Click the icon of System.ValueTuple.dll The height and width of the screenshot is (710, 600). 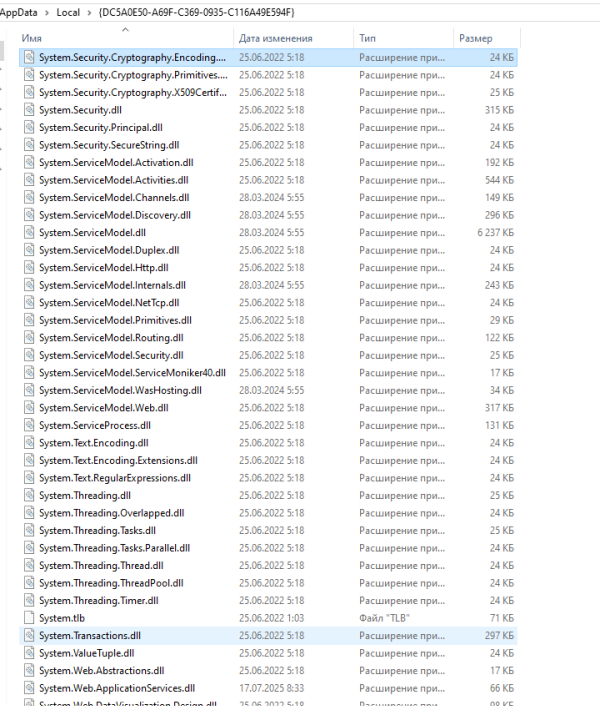click(x=29, y=653)
